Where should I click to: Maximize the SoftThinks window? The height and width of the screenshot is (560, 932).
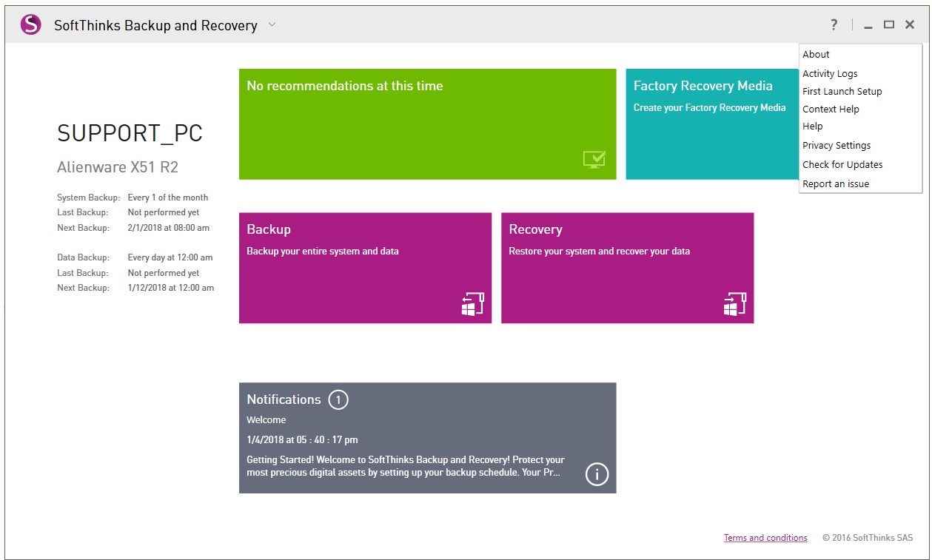pyautogui.click(x=889, y=25)
